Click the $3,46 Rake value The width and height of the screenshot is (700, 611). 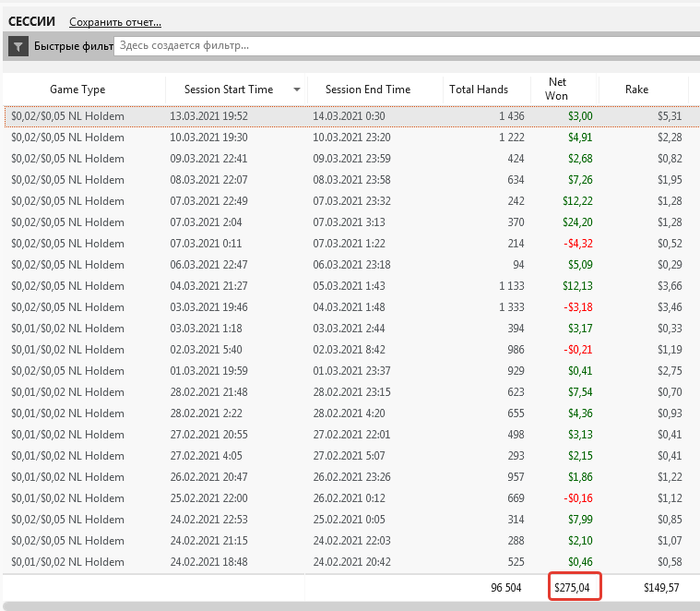[x=670, y=308]
